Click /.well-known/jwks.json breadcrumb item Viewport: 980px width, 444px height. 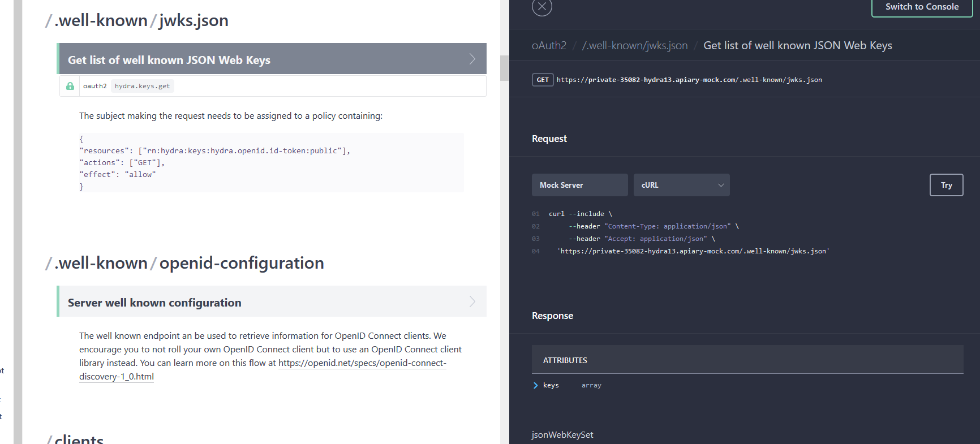pyautogui.click(x=635, y=45)
